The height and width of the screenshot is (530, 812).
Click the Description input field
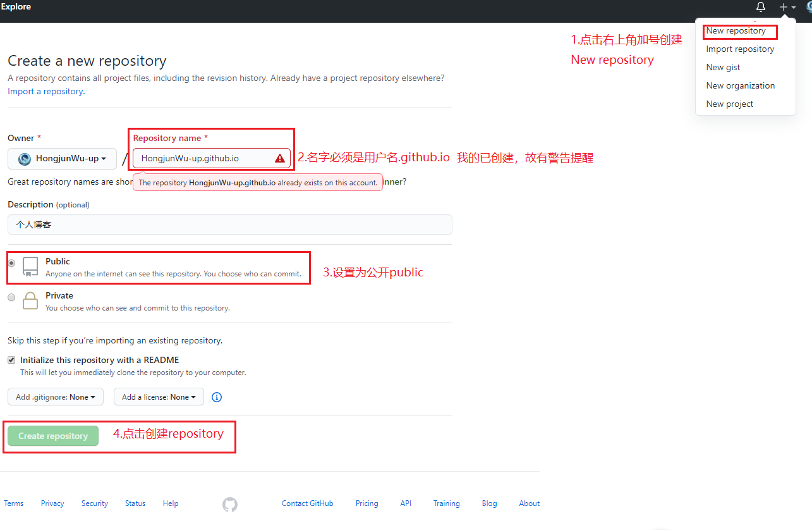tap(230, 225)
